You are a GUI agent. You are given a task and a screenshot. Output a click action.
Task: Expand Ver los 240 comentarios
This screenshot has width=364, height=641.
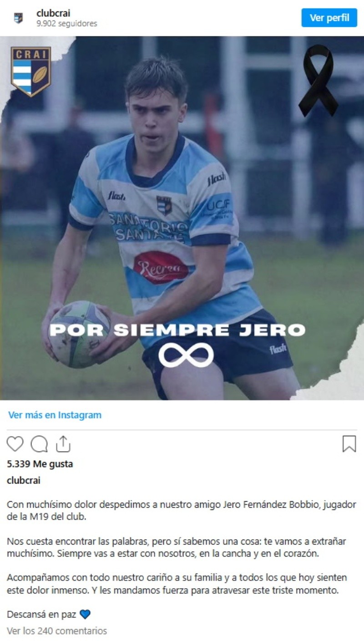click(57, 631)
